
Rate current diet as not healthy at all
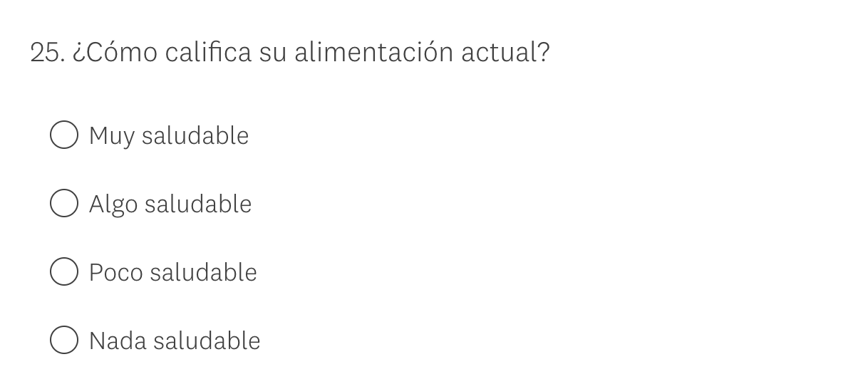click(64, 341)
